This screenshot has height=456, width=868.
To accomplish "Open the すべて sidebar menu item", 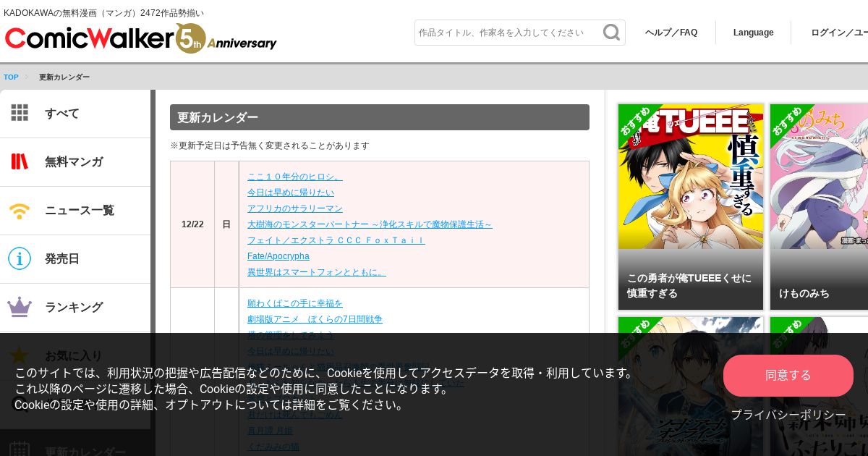I will (75, 114).
